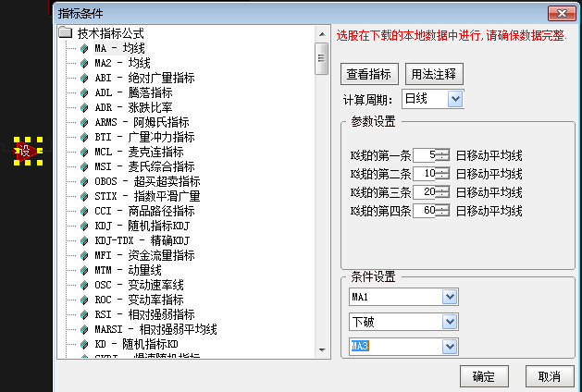Open the MA3 condition dropdown
The width and height of the screenshot is (582, 392).
(x=450, y=347)
